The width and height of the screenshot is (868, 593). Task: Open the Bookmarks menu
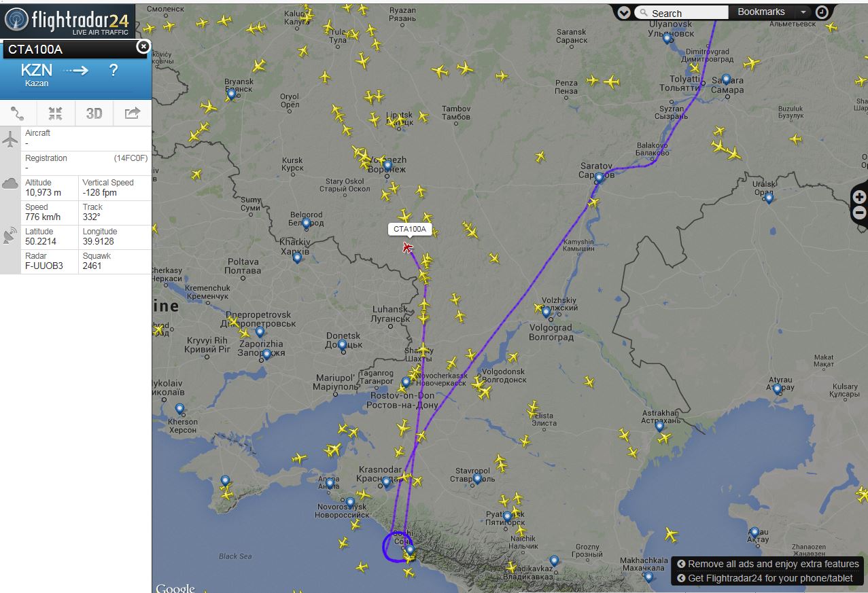tap(761, 12)
